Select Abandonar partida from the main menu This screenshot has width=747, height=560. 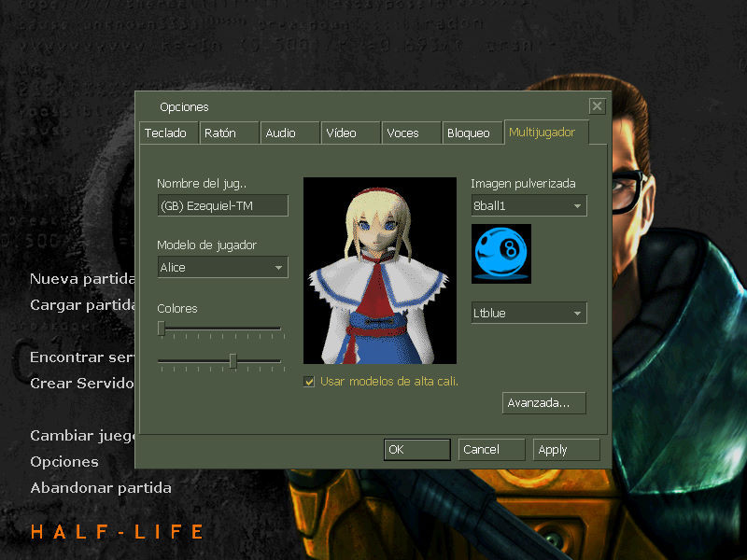pos(103,487)
